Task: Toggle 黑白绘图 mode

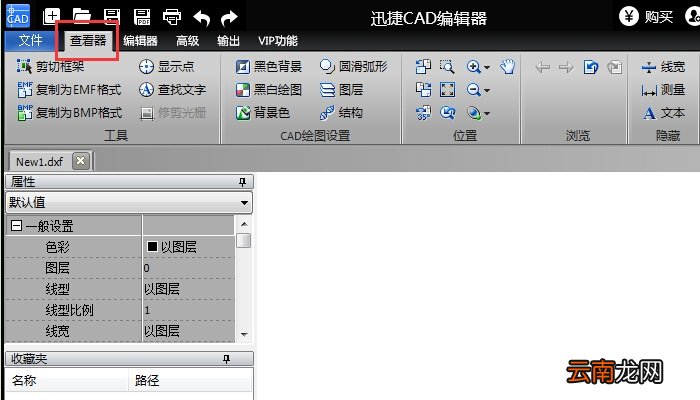Action: pyautogui.click(x=269, y=90)
